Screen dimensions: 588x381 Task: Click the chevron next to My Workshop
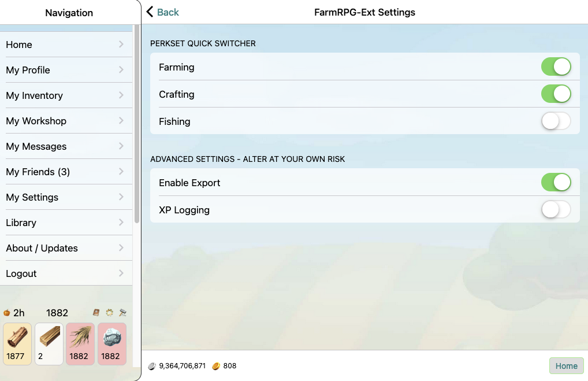(121, 120)
